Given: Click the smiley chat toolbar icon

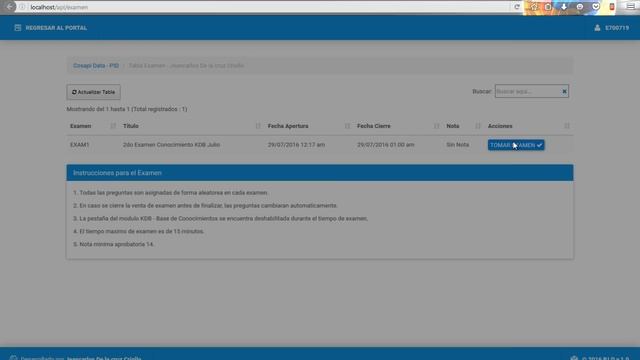Looking at the screenshot, I should (580, 7).
